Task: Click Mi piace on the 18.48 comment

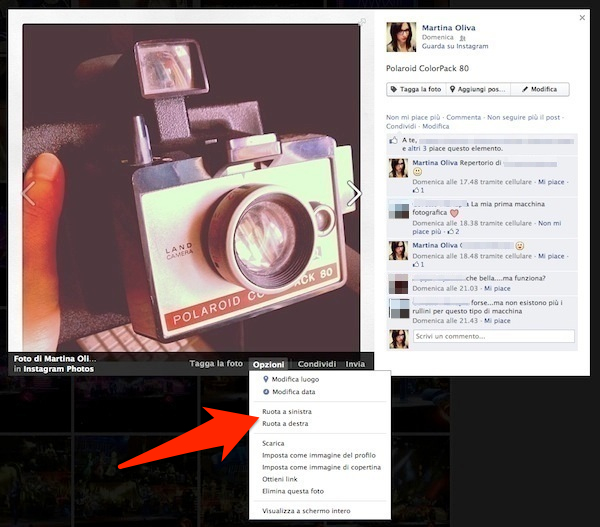Action: [551, 256]
